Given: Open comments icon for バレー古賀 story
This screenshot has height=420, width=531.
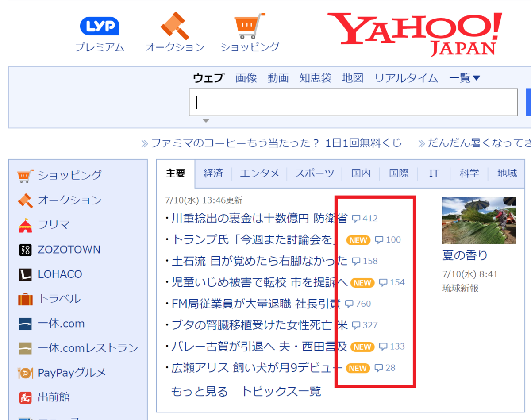Looking at the screenshot, I should [x=384, y=347].
